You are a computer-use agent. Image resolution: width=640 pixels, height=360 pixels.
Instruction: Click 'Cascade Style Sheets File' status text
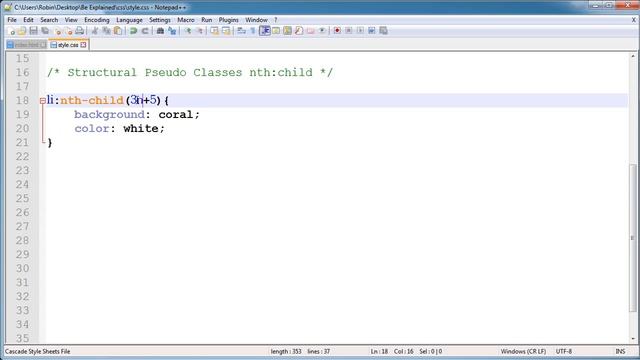click(x=38, y=351)
